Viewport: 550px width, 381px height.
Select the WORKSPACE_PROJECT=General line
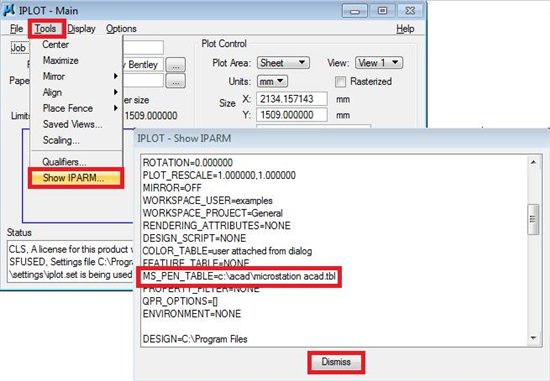(x=213, y=213)
